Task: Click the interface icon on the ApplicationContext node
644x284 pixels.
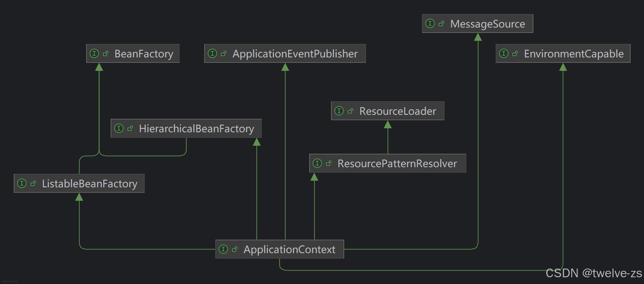Action: click(223, 249)
